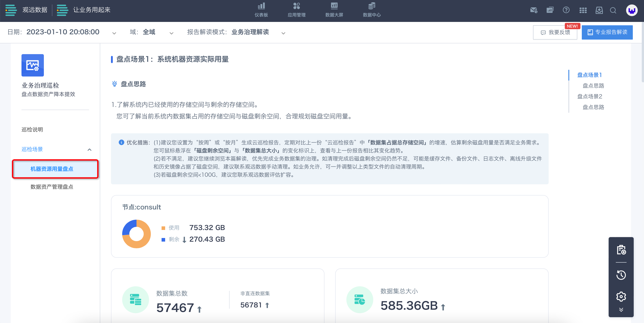Open the settings gear in floating toolbar

pos(621,297)
